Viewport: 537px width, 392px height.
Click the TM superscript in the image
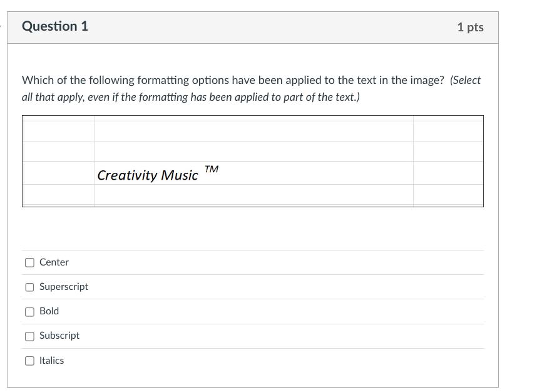click(x=211, y=168)
